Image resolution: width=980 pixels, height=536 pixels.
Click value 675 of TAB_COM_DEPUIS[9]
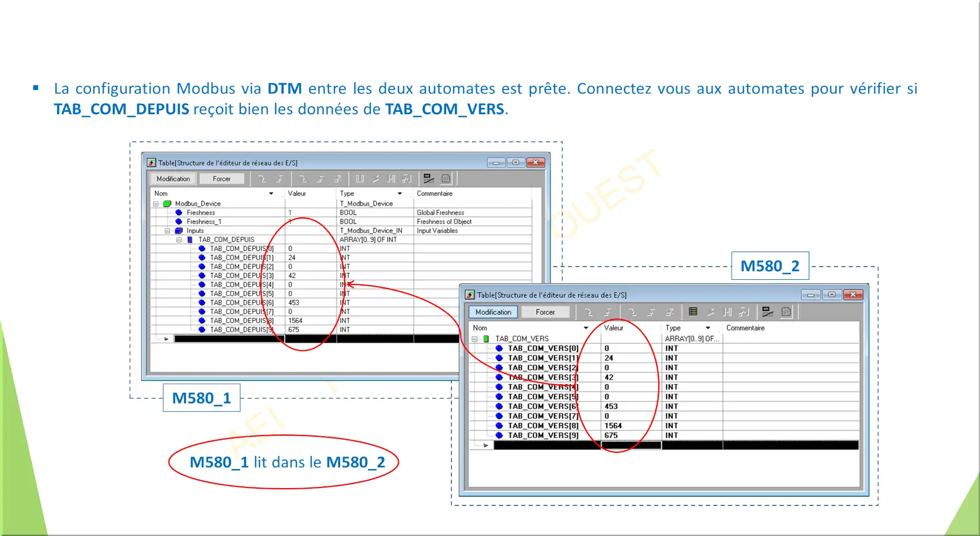point(293,329)
